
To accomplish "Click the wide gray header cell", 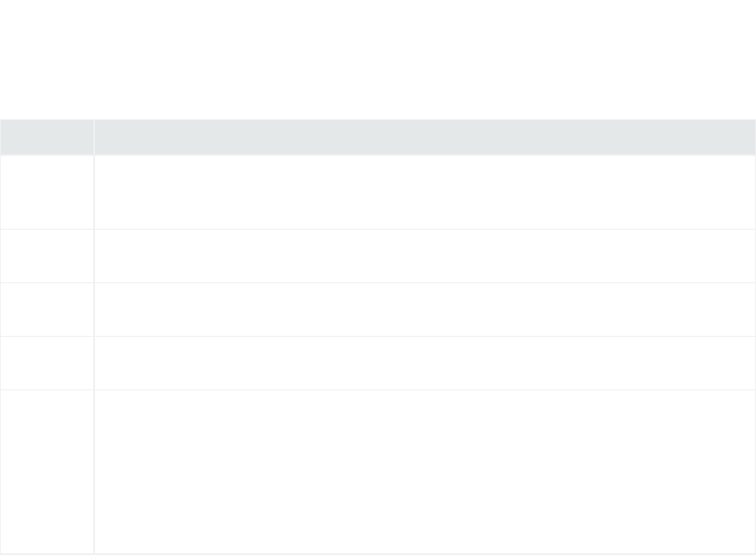I will click(425, 137).
